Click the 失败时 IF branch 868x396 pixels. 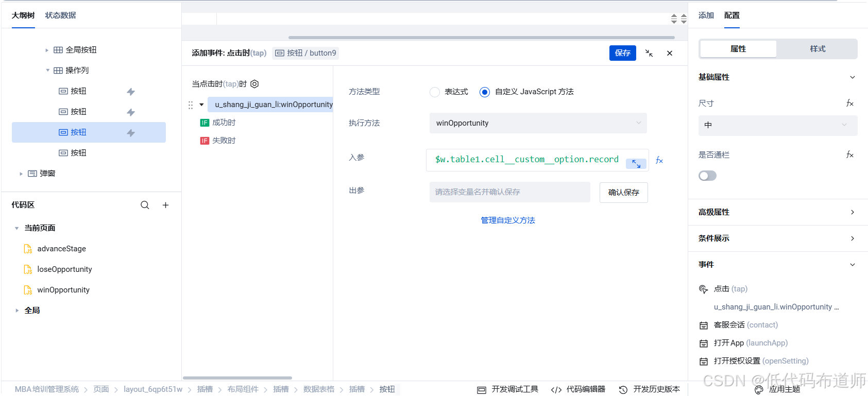click(x=218, y=141)
